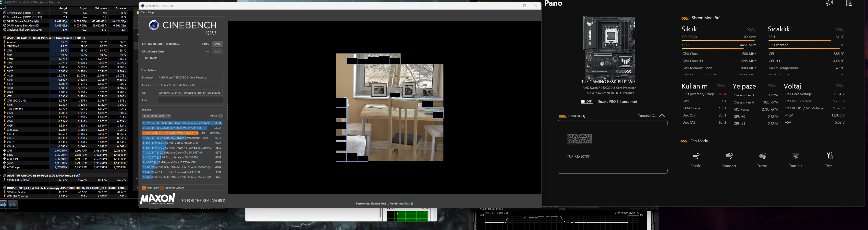Click the Tümünü G... link in Cihazlar
Viewport: 868px width, 230px height.
coord(647,116)
